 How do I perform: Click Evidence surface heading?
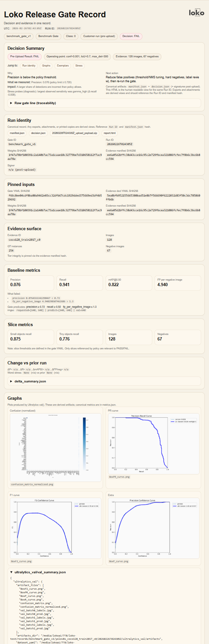[x=24, y=229]
